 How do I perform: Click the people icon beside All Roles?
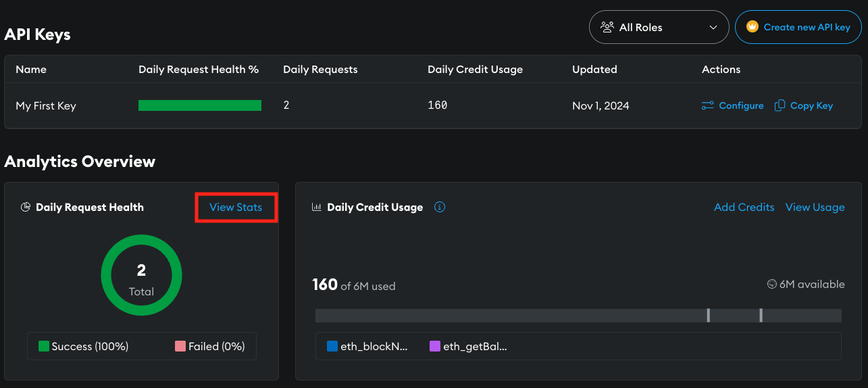607,28
